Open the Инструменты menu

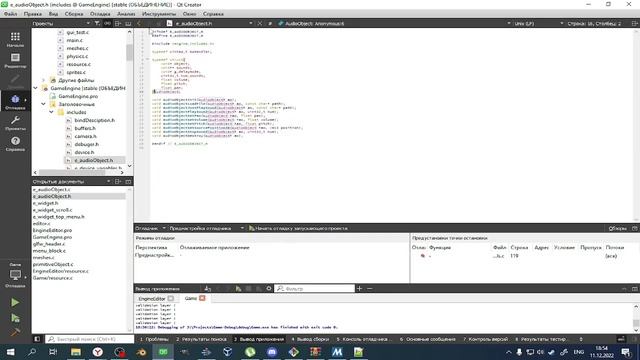click(x=159, y=13)
